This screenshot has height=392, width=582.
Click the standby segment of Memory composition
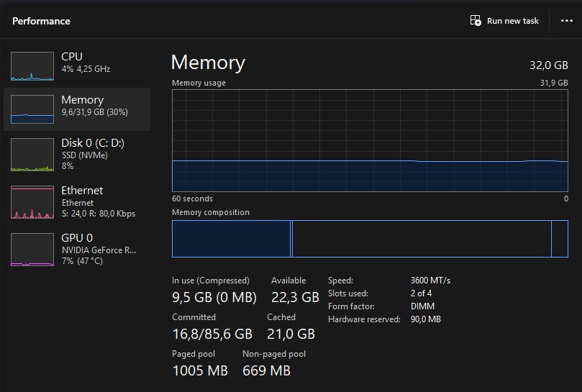pos(421,239)
